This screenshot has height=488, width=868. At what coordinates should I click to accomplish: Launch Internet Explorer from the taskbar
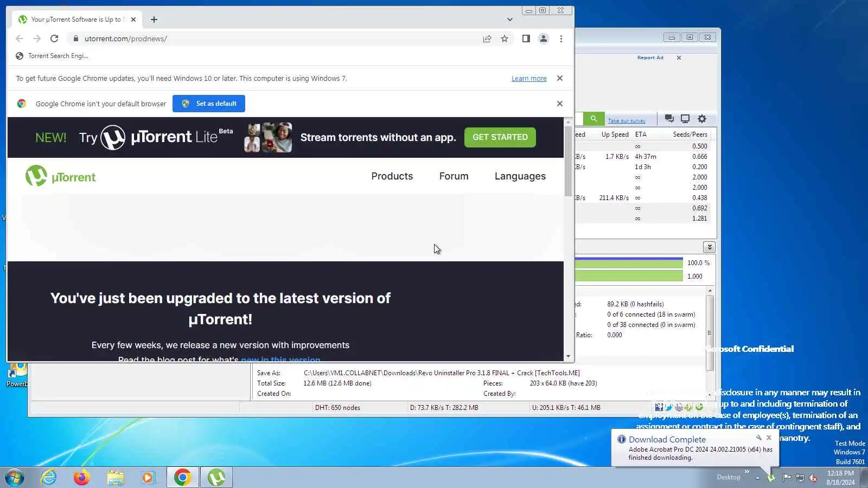point(49,478)
